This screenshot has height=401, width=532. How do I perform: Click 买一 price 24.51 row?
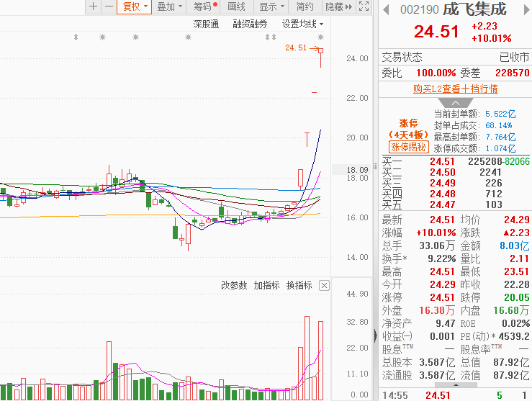(x=455, y=161)
